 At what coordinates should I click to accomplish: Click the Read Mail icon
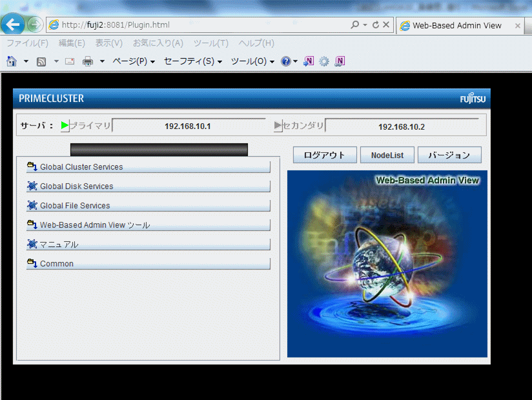(x=70, y=61)
